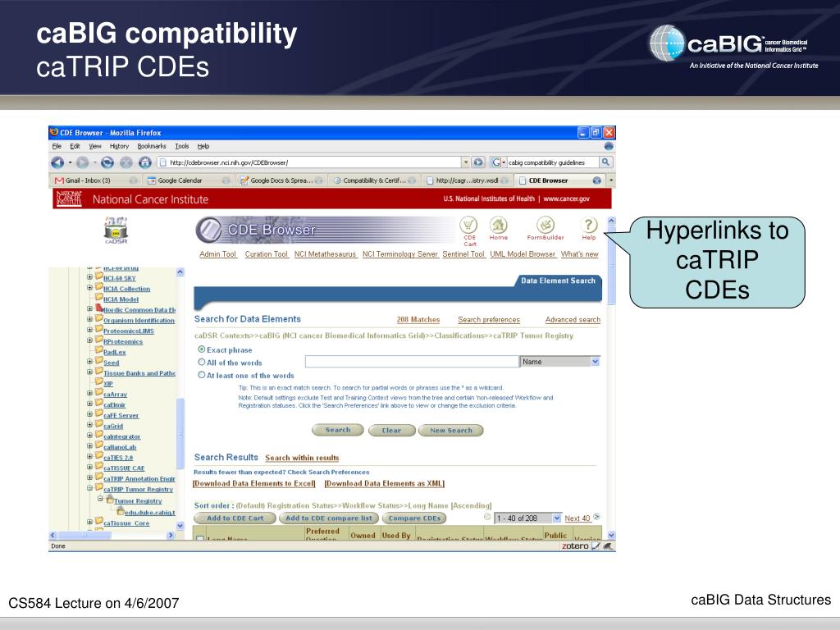
Task: Click the tree panel horizontal scrollbar
Action: pyautogui.click(x=112, y=535)
